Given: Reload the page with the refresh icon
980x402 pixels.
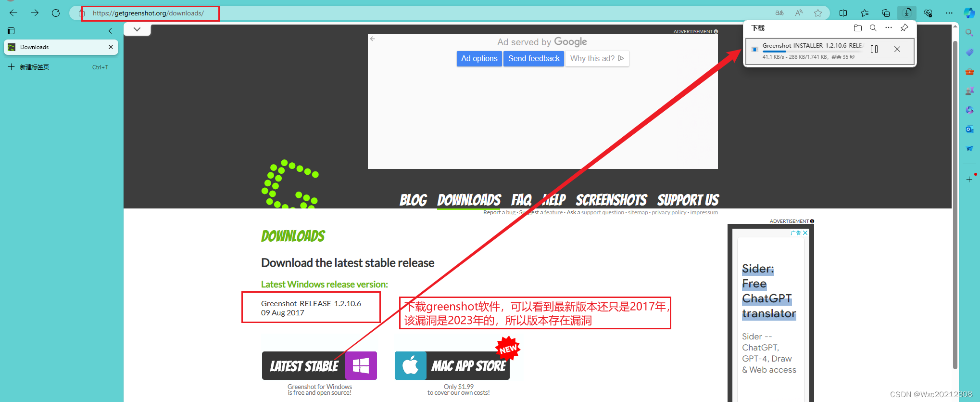Looking at the screenshot, I should tap(56, 13).
